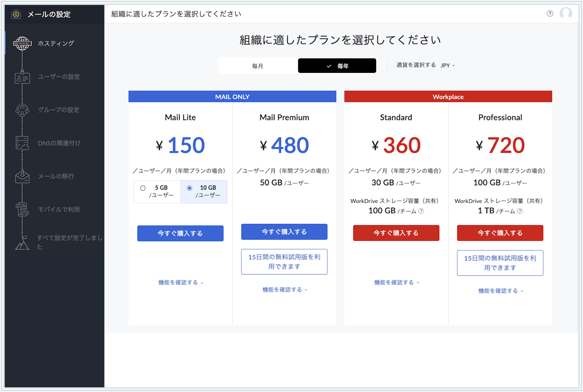The width and height of the screenshot is (583, 392).
Task: Click the setup complete flag icon
Action: [22, 243]
